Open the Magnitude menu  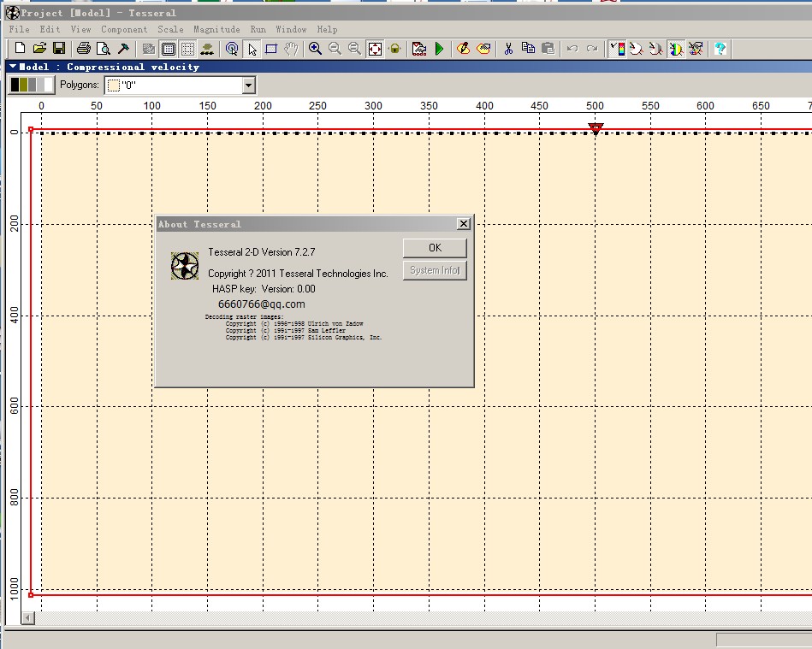coord(216,29)
